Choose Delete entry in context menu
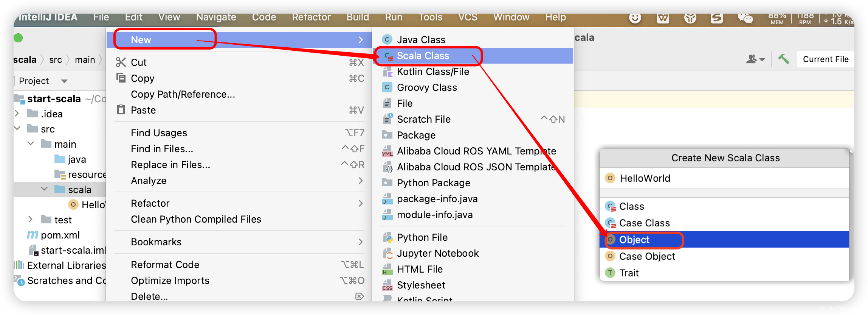Image resolution: width=868 pixels, height=315 pixels. 240,296
